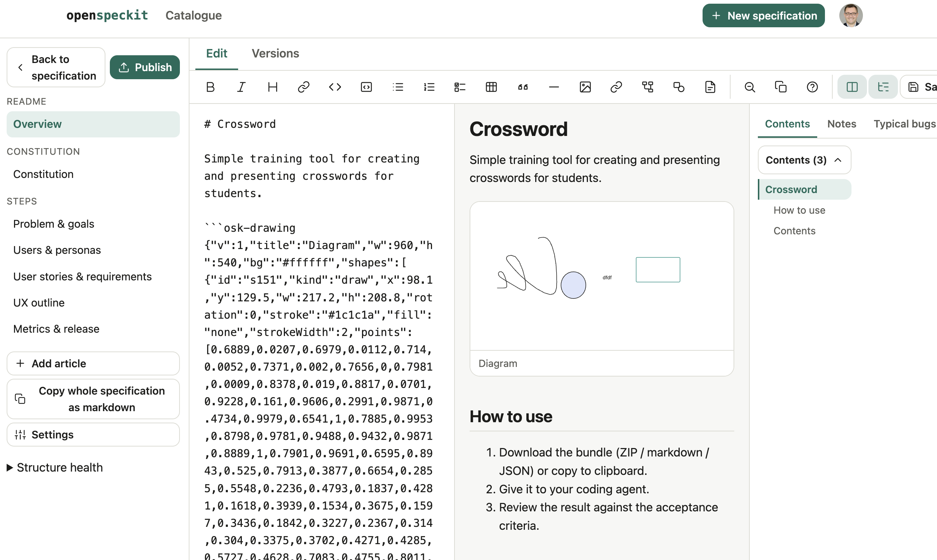Open the Notes tab
Viewport: 937px width, 560px height.
[842, 124]
